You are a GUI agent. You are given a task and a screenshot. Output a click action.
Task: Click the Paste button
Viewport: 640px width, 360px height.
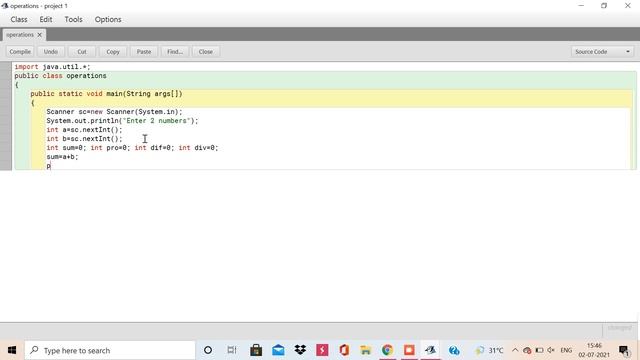tap(144, 51)
